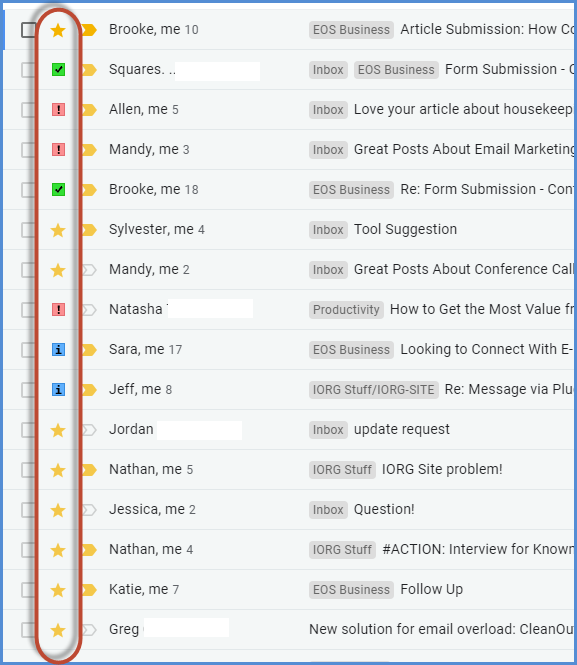
Task: Tick the checkbox beside Jeff, me 8
Action: (28, 390)
